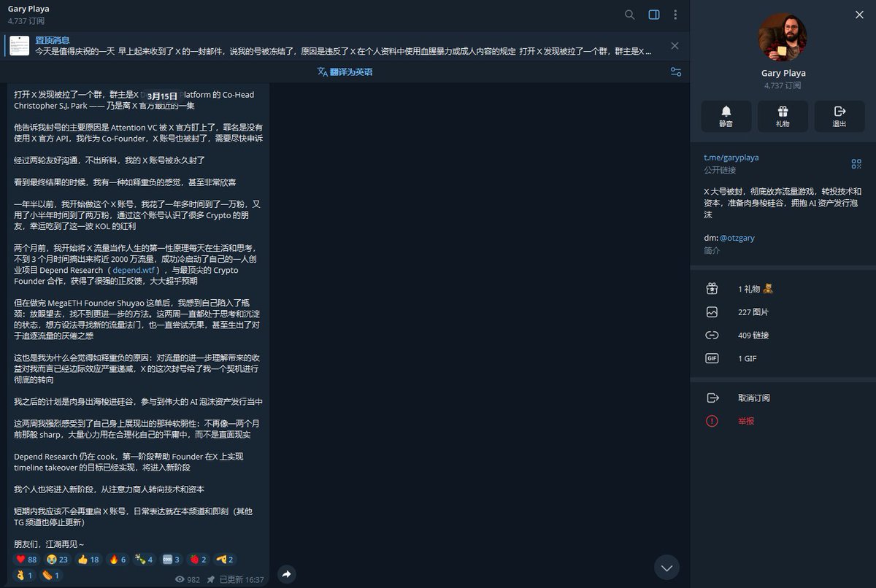Click the chain link icon beside 409 链接
Image resolution: width=876 pixels, height=588 pixels.
click(x=712, y=336)
